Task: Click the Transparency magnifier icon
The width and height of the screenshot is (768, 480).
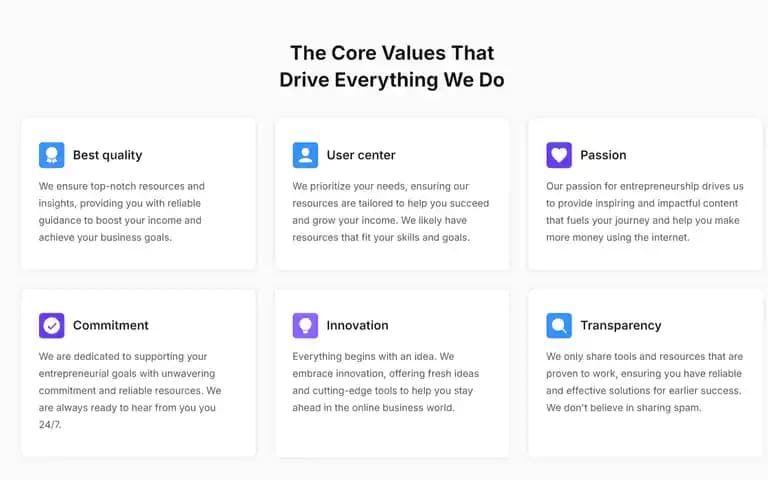Action: click(559, 325)
